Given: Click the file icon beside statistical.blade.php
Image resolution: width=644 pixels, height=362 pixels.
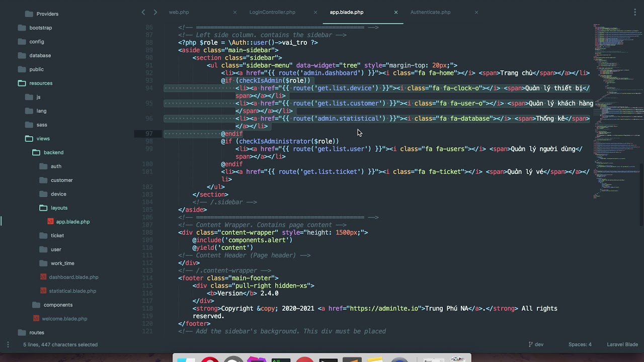Looking at the screenshot, I should (43, 291).
